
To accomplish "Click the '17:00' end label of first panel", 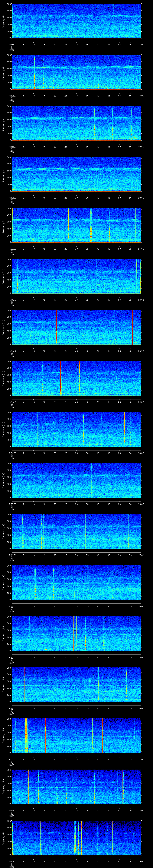I will (x=141, y=44).
